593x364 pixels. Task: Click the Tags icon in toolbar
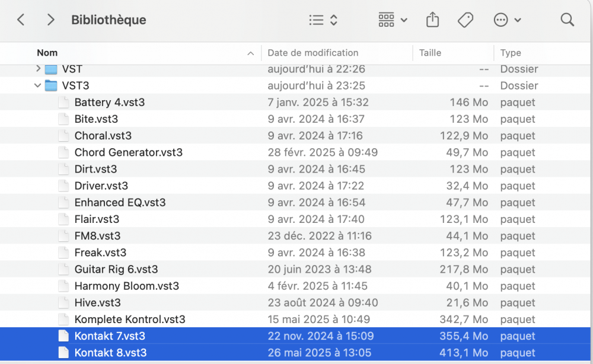coord(465,20)
